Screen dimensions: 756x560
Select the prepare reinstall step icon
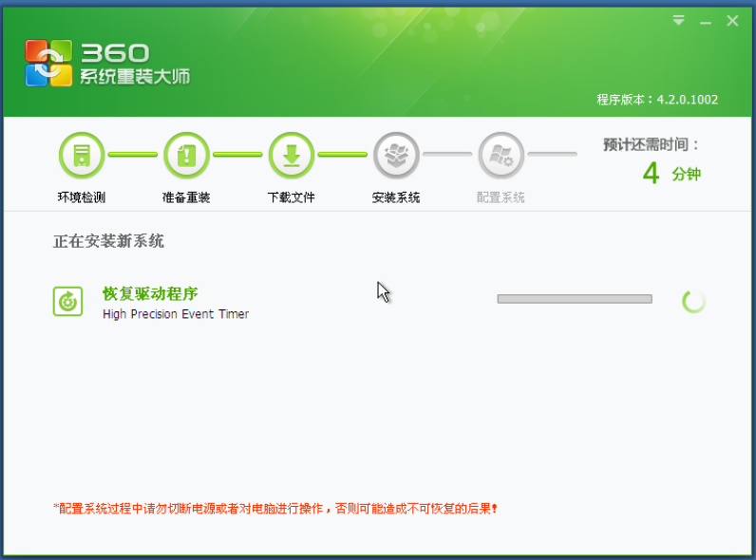[x=186, y=155]
